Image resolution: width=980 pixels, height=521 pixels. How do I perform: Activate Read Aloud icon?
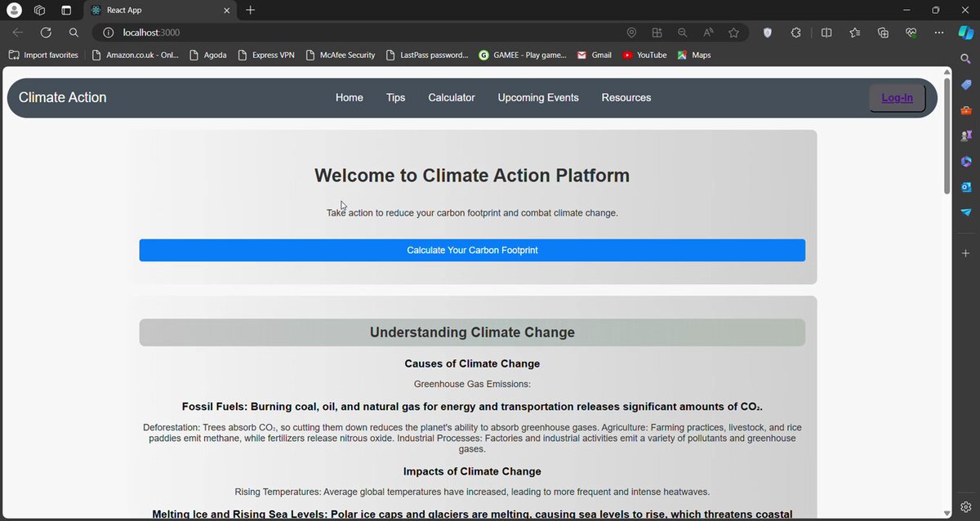(708, 33)
